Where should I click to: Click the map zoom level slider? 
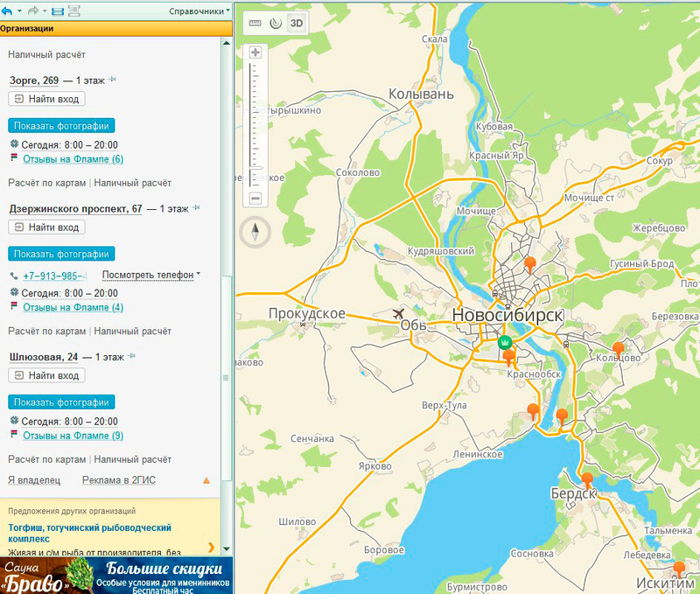[255, 122]
